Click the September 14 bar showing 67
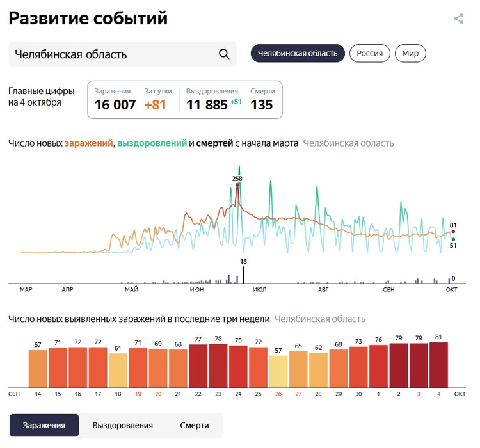 coord(38,368)
